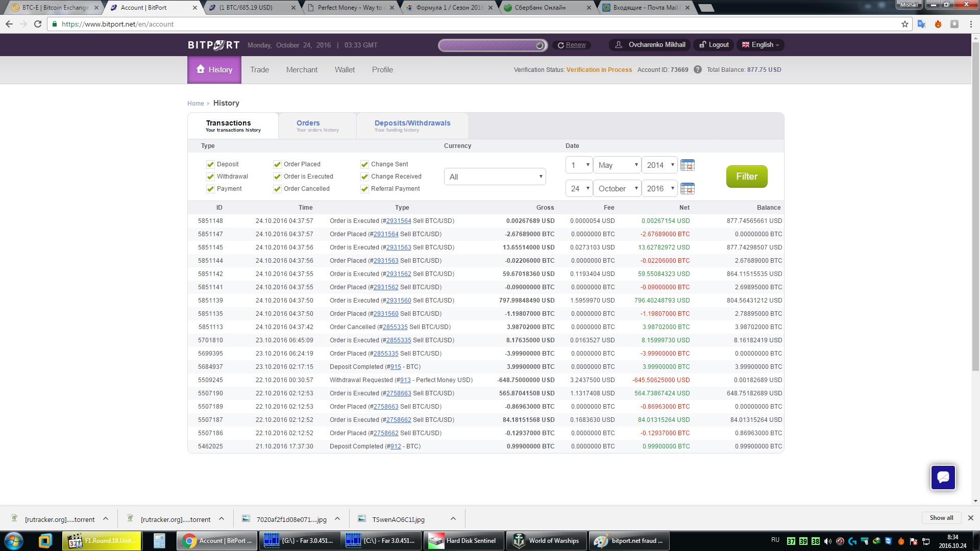Open the C:\ Far Manager taskbar window
This screenshot has height=551, width=980.
(381, 541)
